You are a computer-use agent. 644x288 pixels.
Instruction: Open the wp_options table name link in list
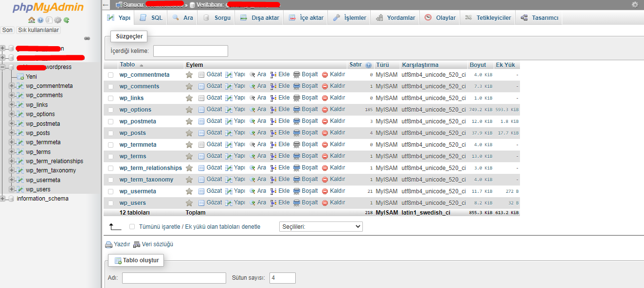pos(135,110)
